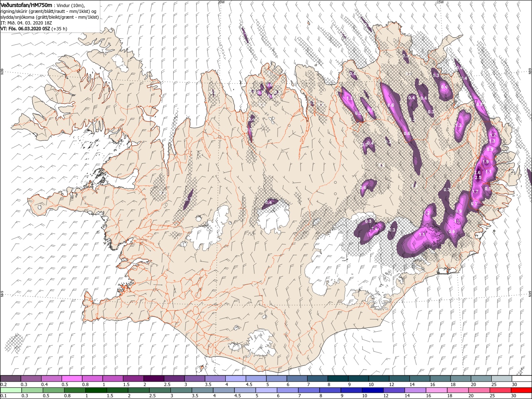This screenshot has height=399, width=532.
Task: Select the purple 1.5 snowfall legend swatch
Action: [x=133, y=379]
